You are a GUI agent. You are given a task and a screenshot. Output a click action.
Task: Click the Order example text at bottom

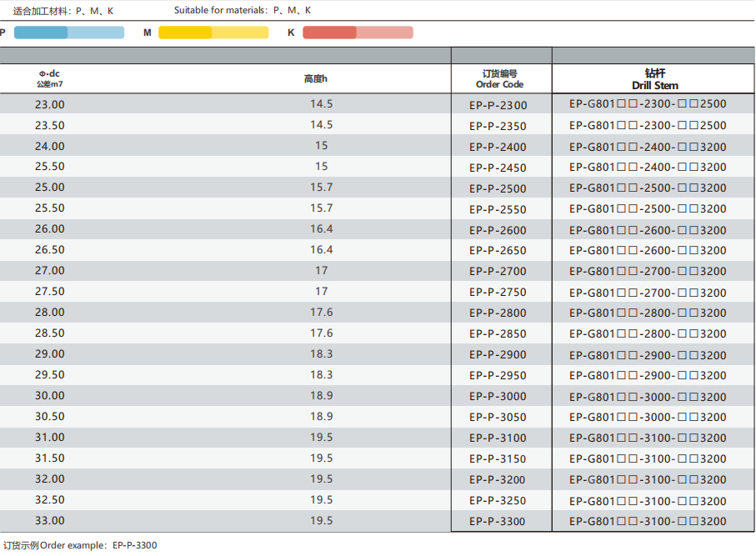pos(80,545)
